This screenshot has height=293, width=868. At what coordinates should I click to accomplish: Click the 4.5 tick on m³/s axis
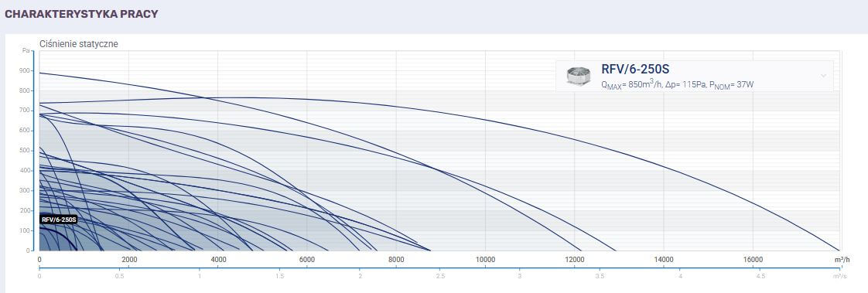(760, 276)
